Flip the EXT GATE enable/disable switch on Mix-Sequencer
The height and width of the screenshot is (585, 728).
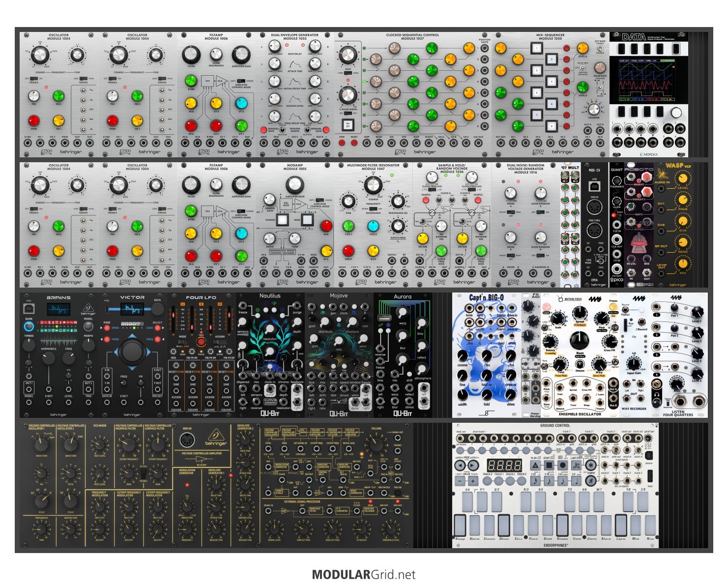pyautogui.click(x=600, y=49)
